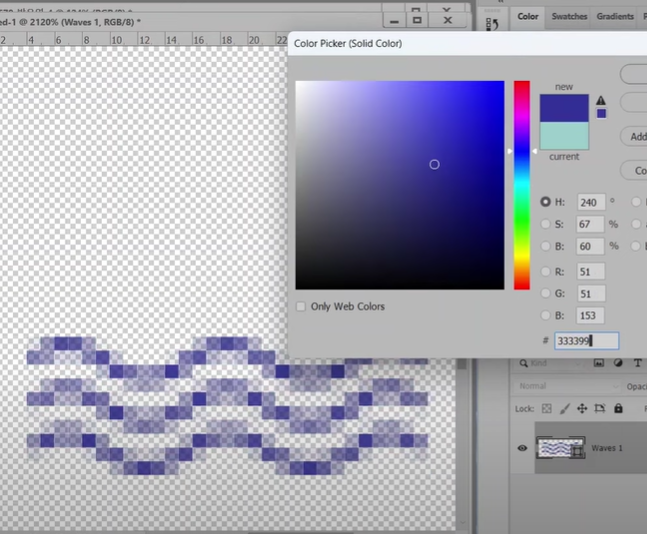This screenshot has width=647, height=534.
Task: Click the document vertical scrollbar
Action: (x=462, y=444)
